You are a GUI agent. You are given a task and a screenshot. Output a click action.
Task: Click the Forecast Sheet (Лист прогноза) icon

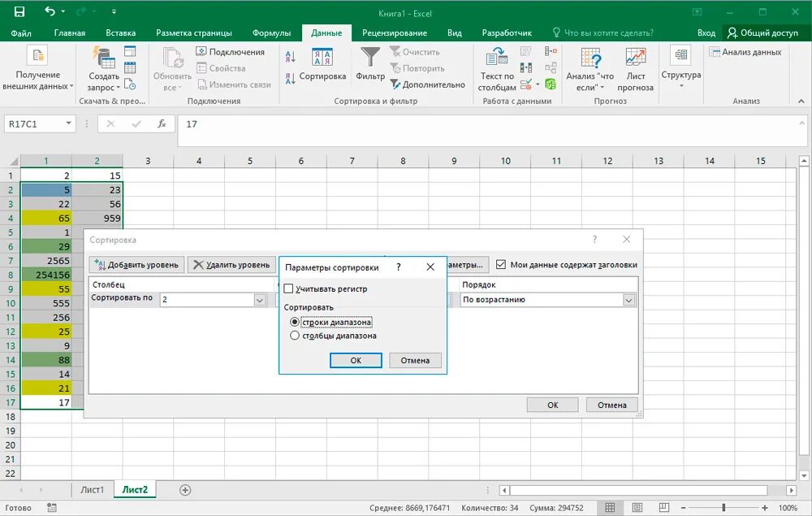tap(635, 57)
